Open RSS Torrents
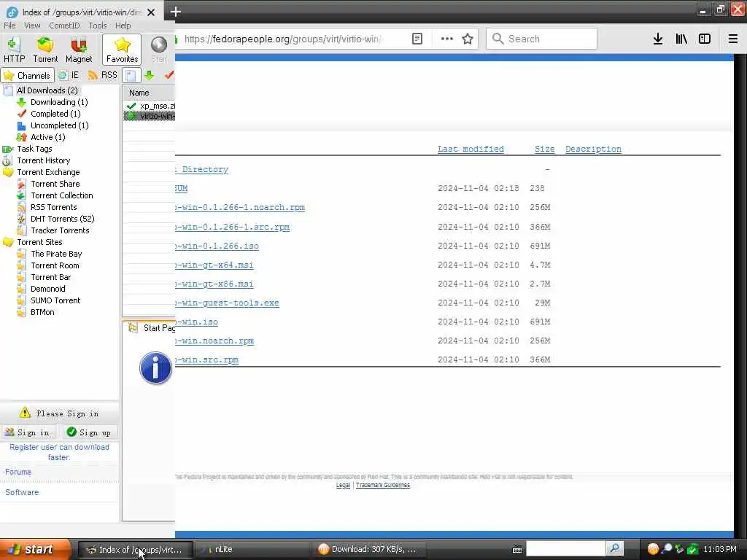Screen dimensions: 747x560 (x=54, y=207)
